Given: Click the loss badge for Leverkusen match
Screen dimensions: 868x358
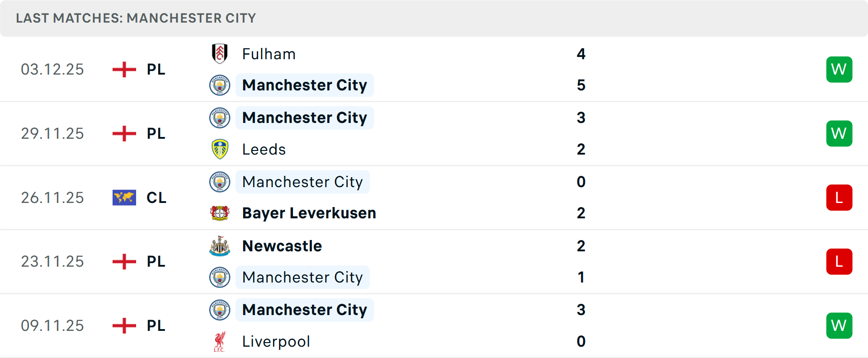Looking at the screenshot, I should [x=839, y=198].
